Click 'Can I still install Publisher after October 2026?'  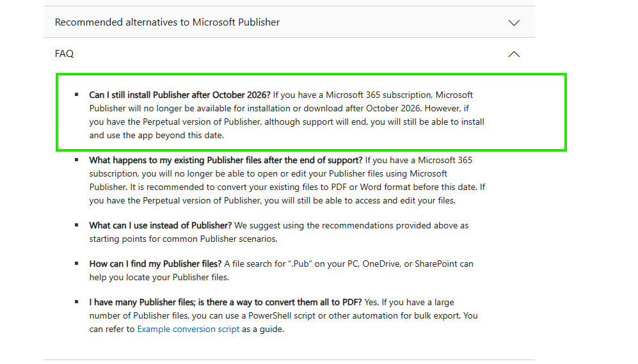click(180, 95)
